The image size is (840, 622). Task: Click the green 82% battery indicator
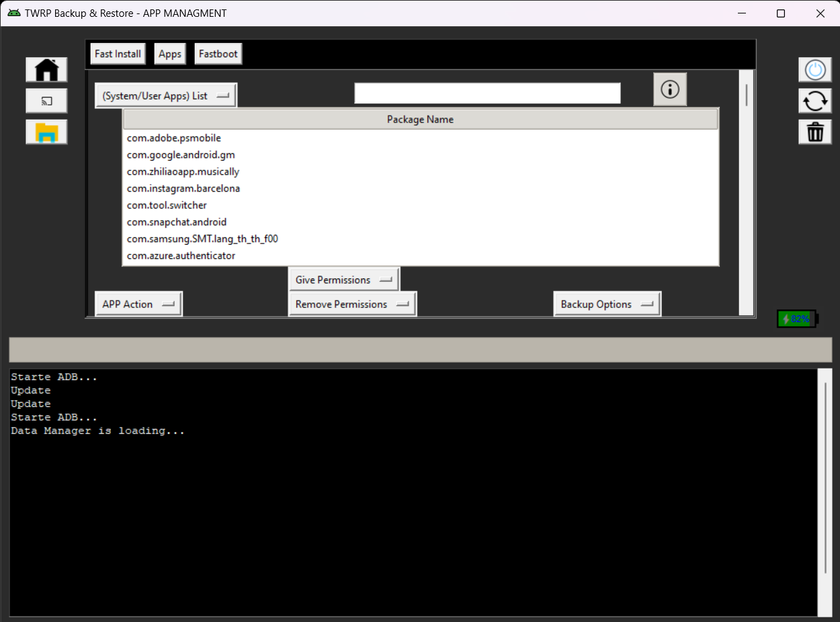796,318
